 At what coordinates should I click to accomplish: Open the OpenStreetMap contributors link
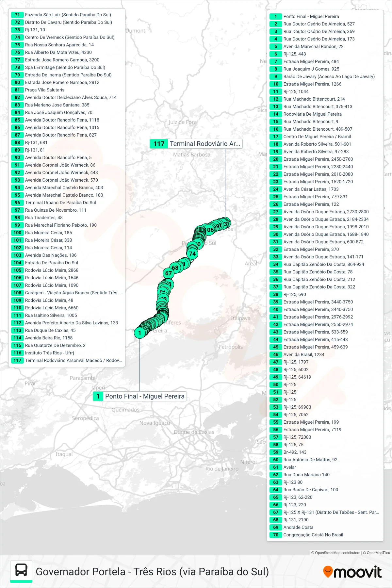(x=335, y=553)
